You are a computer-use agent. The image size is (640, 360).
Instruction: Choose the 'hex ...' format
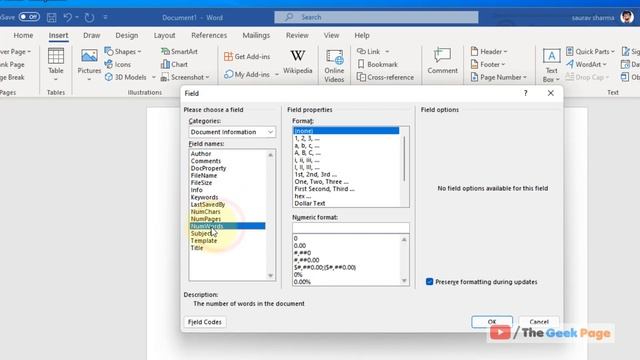pyautogui.click(x=302, y=196)
